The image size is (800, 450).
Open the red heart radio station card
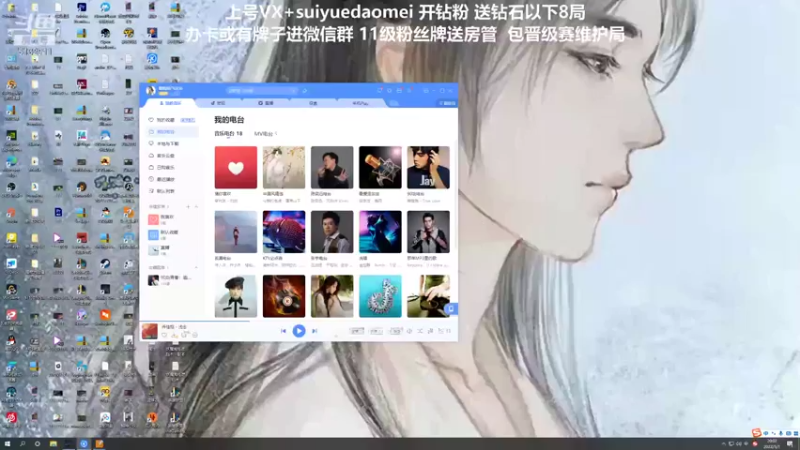(236, 167)
